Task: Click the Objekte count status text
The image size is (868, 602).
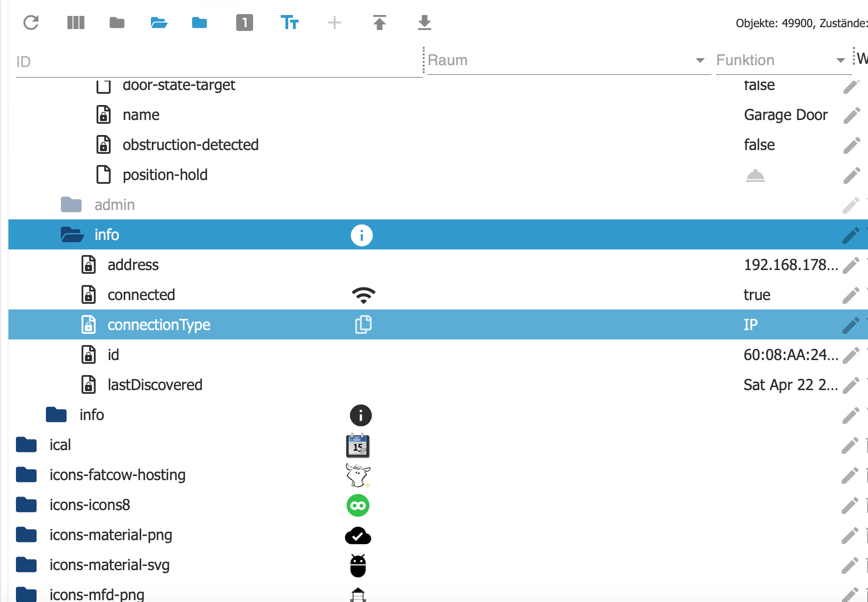Action: 801,23
